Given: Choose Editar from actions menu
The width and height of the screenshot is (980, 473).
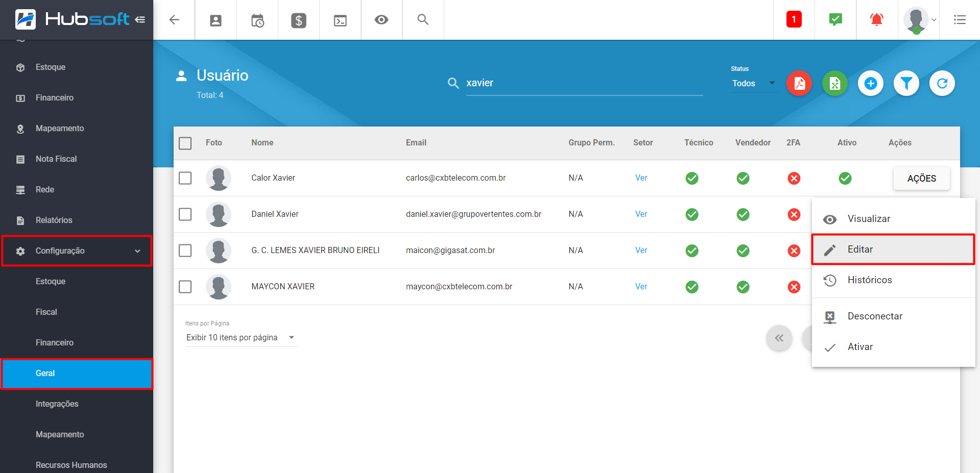Looking at the screenshot, I should [x=893, y=250].
